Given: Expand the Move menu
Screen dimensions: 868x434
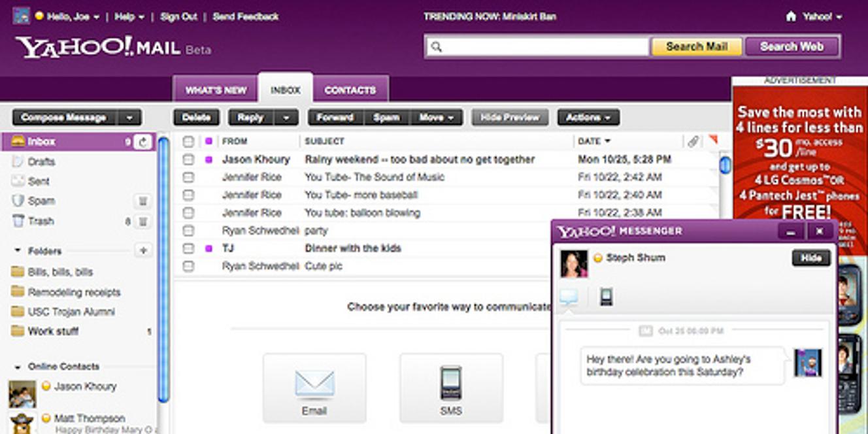Looking at the screenshot, I should pyautogui.click(x=437, y=117).
